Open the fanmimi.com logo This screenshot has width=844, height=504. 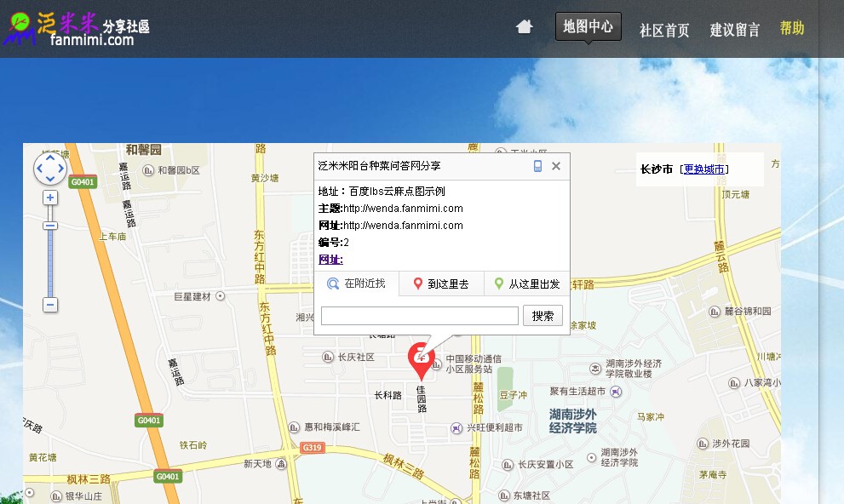point(77,29)
